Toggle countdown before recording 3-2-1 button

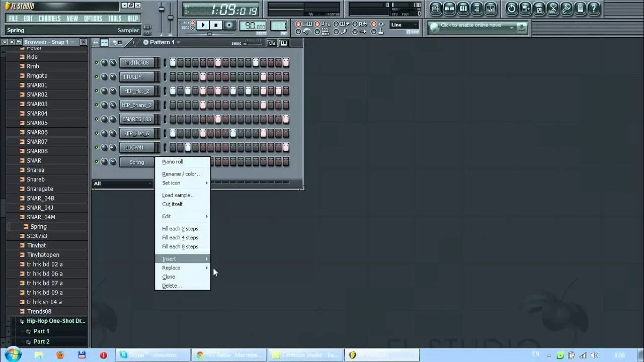point(317,24)
